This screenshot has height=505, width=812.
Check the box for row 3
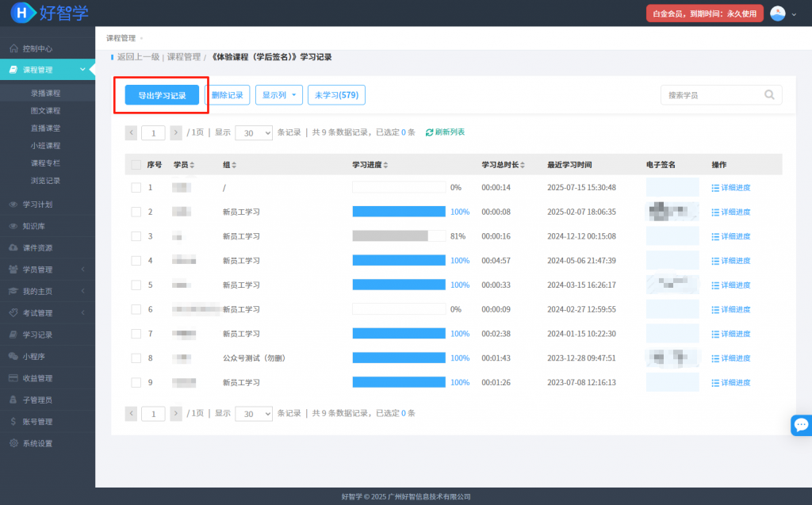(x=136, y=236)
